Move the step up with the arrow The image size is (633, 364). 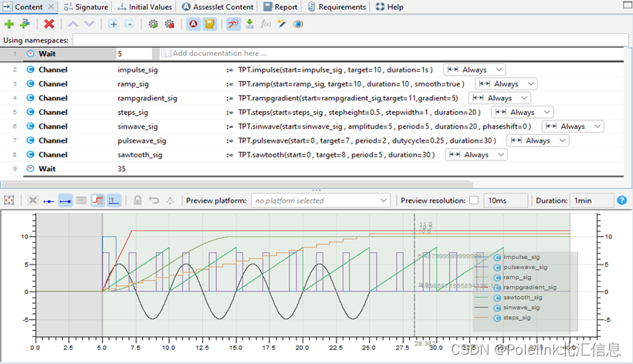click(x=73, y=24)
